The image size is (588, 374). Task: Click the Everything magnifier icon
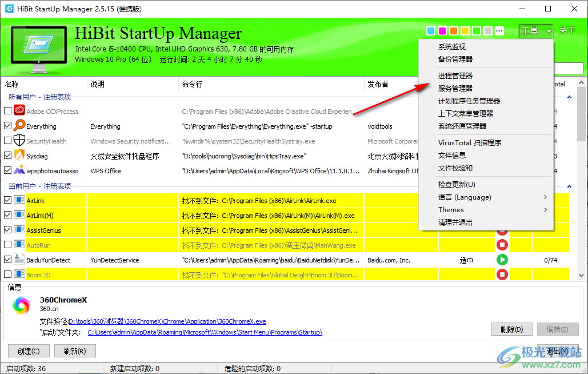pos(19,125)
